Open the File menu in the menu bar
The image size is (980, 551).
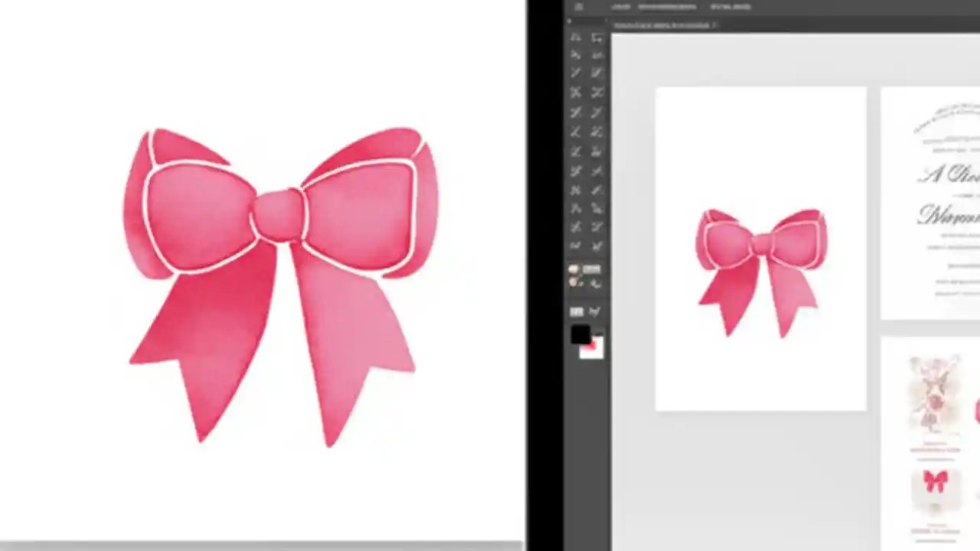coord(620,6)
